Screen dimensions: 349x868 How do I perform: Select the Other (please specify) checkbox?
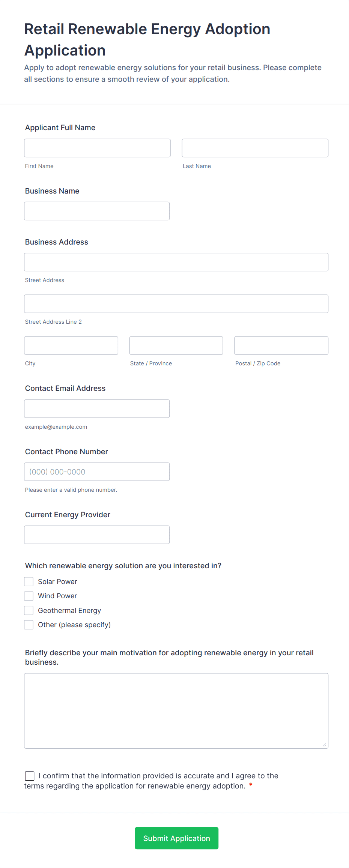point(29,625)
